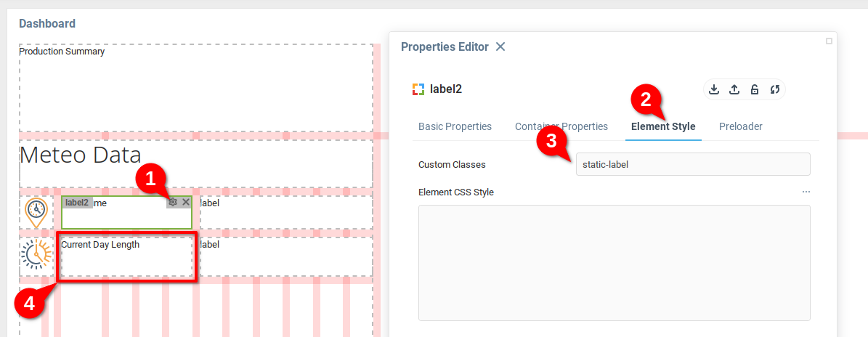Click inside the Element CSS Style textarea
Image resolution: width=868 pixels, height=337 pixels.
[614, 262]
